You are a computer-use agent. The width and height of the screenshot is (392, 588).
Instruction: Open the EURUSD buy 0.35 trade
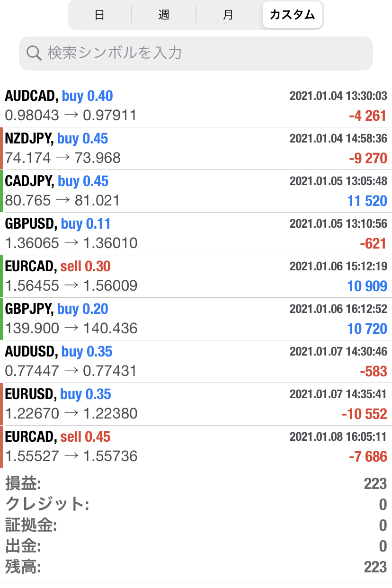196,404
